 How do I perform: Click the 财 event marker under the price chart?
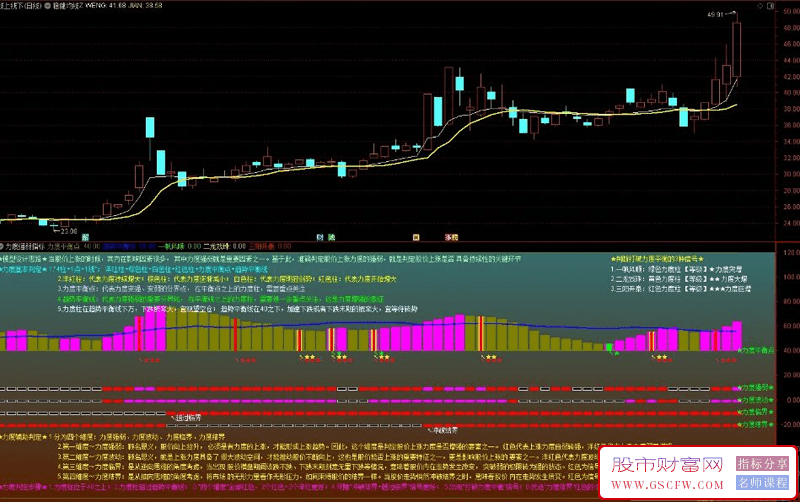[320, 237]
